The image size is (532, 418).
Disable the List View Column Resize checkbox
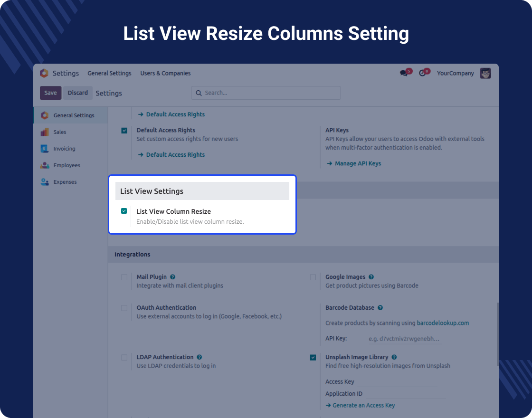pyautogui.click(x=124, y=211)
